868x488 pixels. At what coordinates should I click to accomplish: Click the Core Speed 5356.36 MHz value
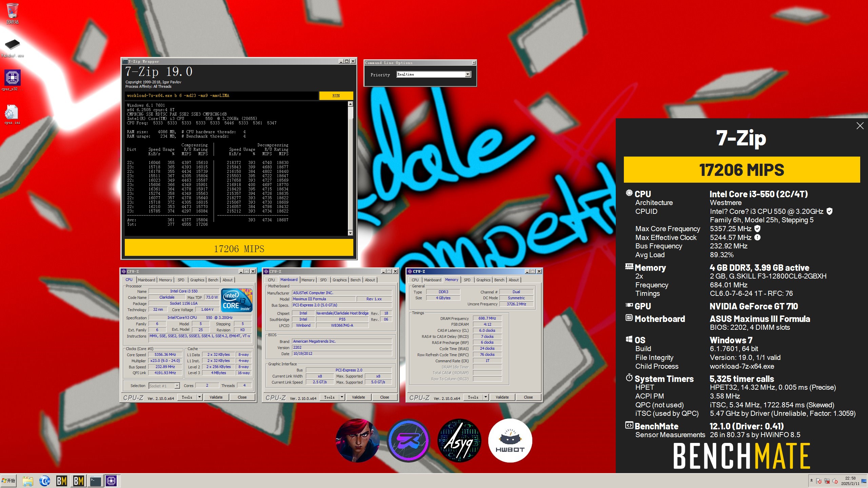click(x=165, y=355)
